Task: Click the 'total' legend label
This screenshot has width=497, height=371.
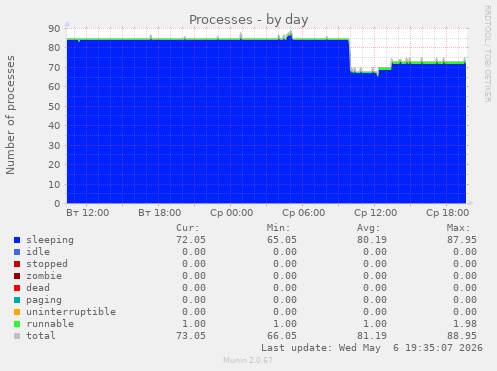Action: click(41, 336)
